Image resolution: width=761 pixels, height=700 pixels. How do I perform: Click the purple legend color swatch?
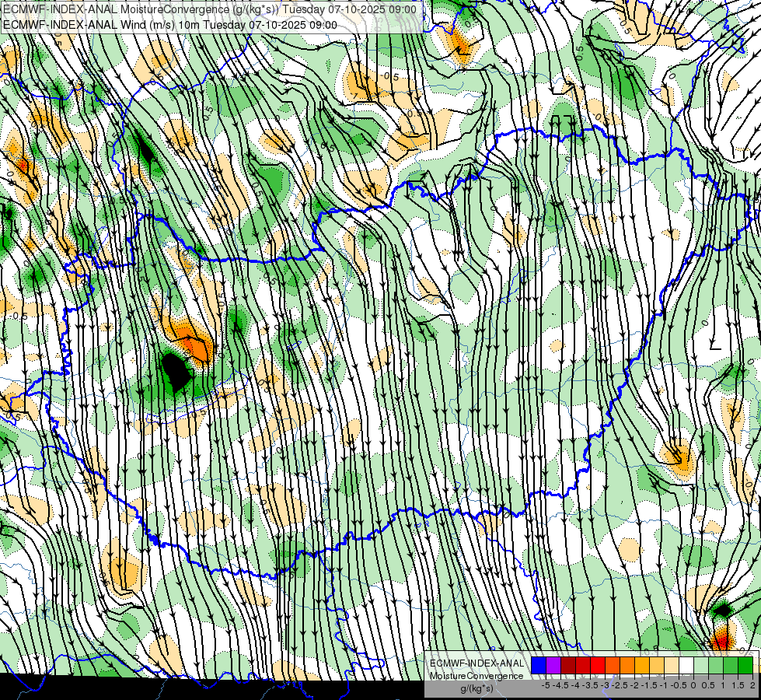coord(553,666)
